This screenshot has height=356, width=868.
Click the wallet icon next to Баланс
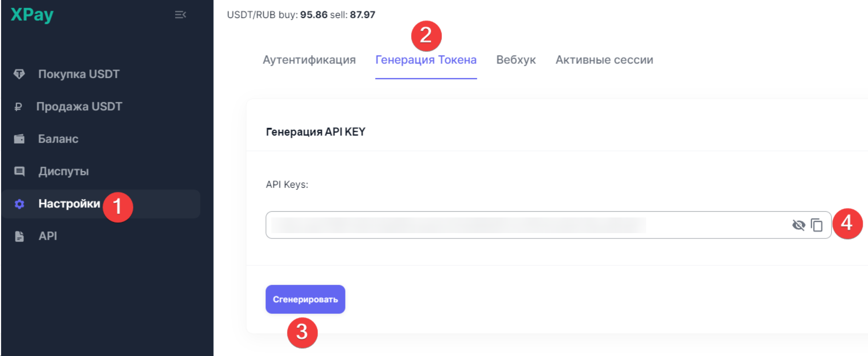point(19,139)
